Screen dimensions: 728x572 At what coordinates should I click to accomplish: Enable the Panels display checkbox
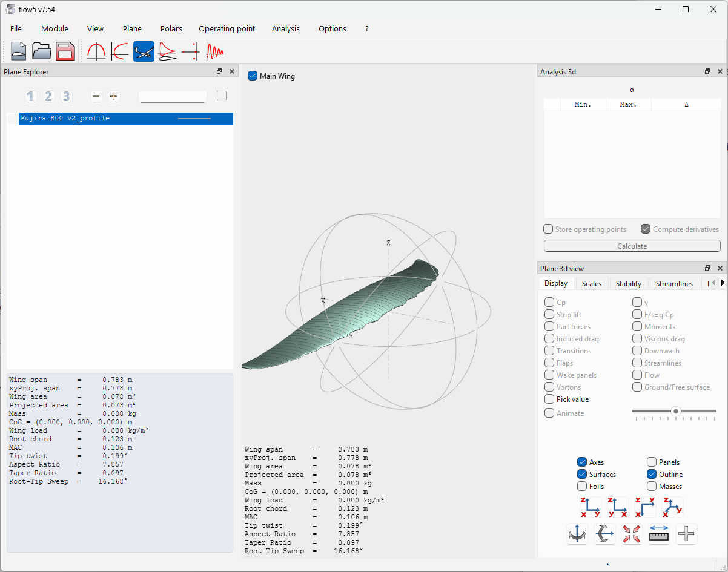tap(652, 462)
